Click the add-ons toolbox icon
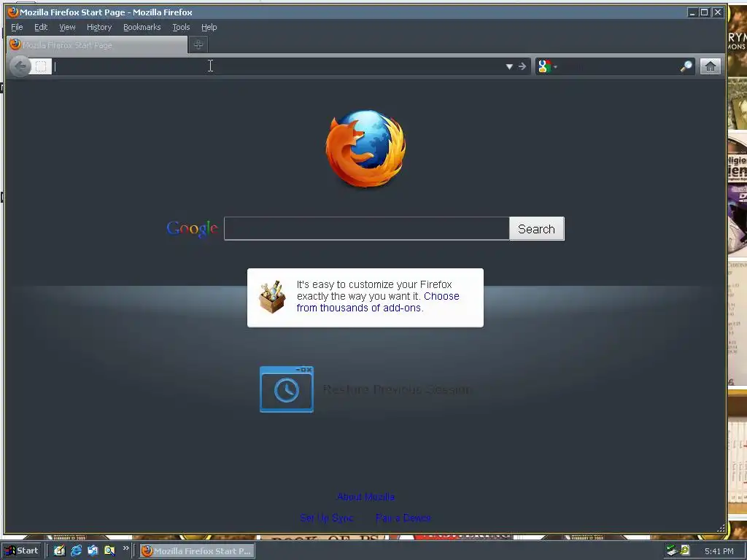 (x=272, y=297)
